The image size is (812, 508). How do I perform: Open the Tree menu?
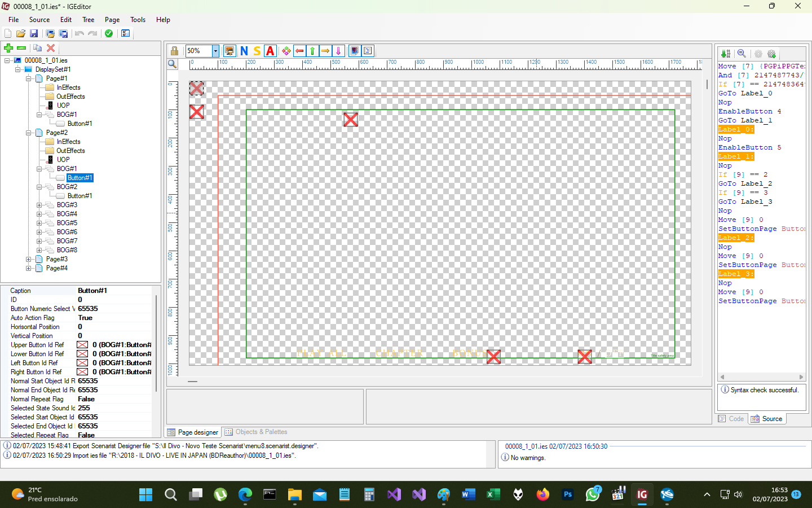[89, 20]
